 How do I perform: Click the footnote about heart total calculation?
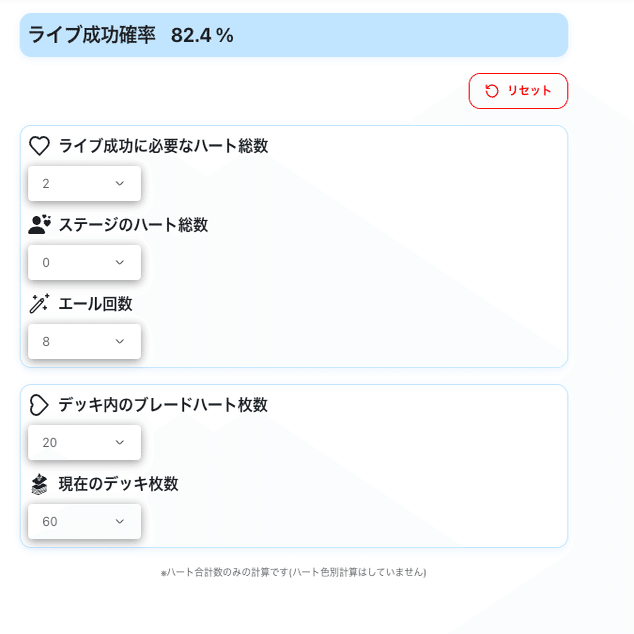293,572
